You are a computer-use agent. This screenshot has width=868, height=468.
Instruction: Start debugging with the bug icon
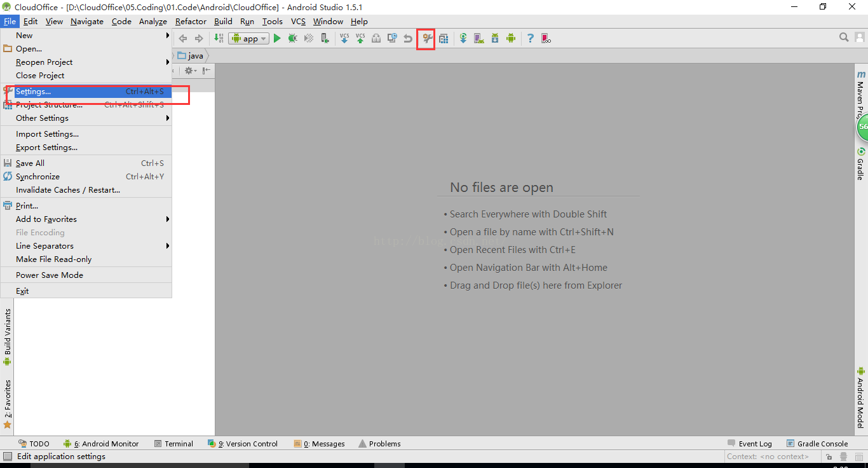292,38
